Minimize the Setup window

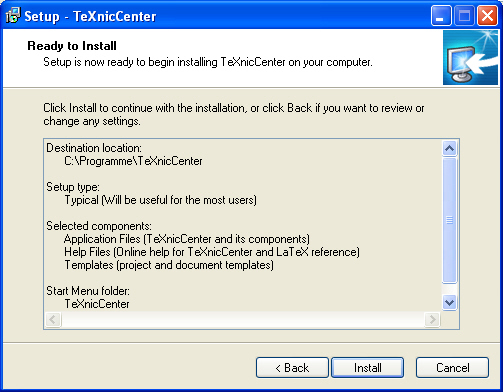pyautogui.click(x=441, y=16)
